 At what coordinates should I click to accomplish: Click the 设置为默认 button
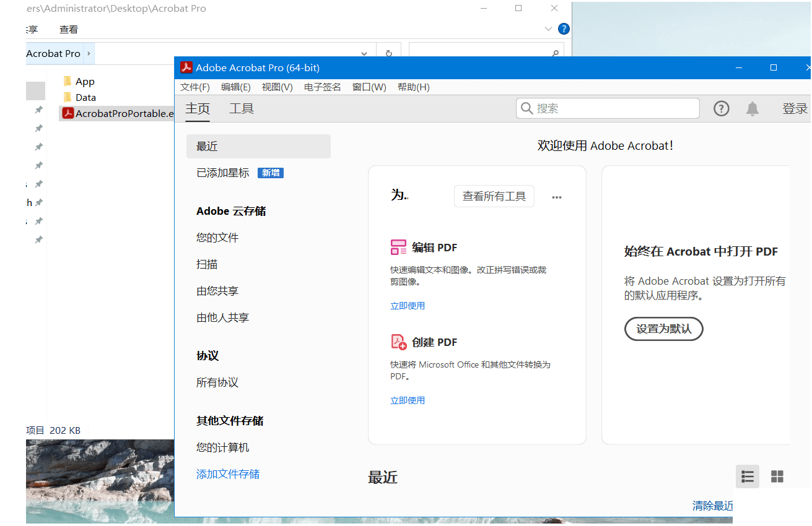point(664,329)
